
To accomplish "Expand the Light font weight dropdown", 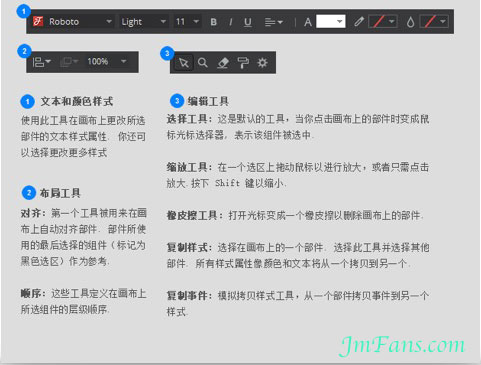I will point(144,22).
